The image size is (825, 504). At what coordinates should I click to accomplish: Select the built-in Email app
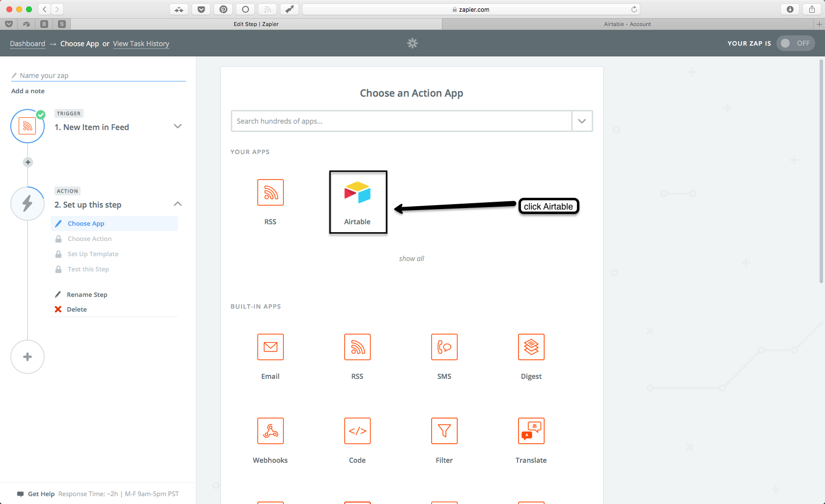[x=271, y=347]
